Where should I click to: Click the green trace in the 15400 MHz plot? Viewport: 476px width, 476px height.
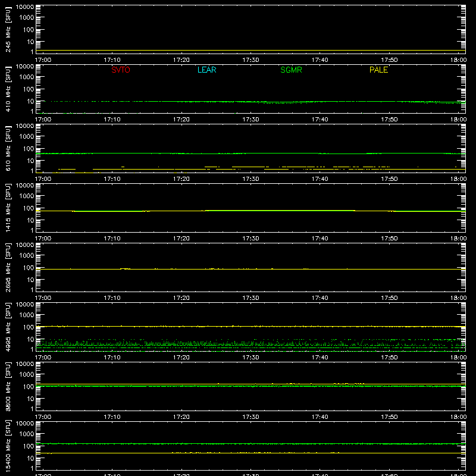(x=250, y=444)
